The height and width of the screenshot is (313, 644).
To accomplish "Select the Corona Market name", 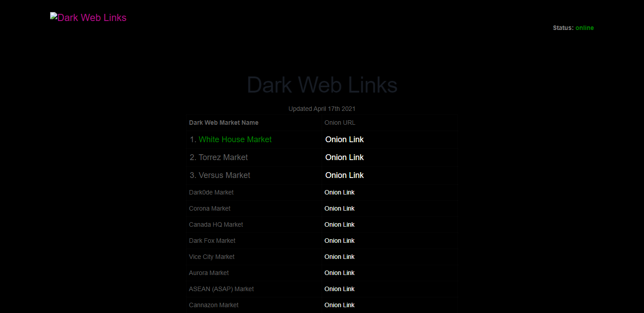I will 210,208.
